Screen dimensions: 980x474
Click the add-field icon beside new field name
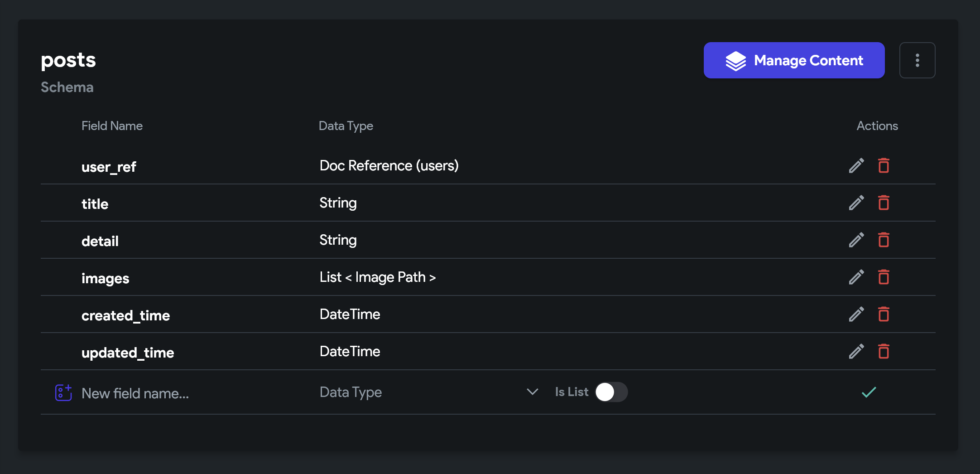(63, 392)
